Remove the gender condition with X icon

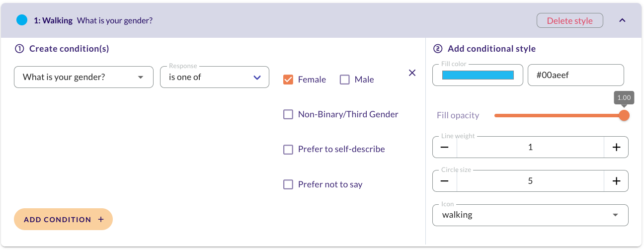(412, 73)
